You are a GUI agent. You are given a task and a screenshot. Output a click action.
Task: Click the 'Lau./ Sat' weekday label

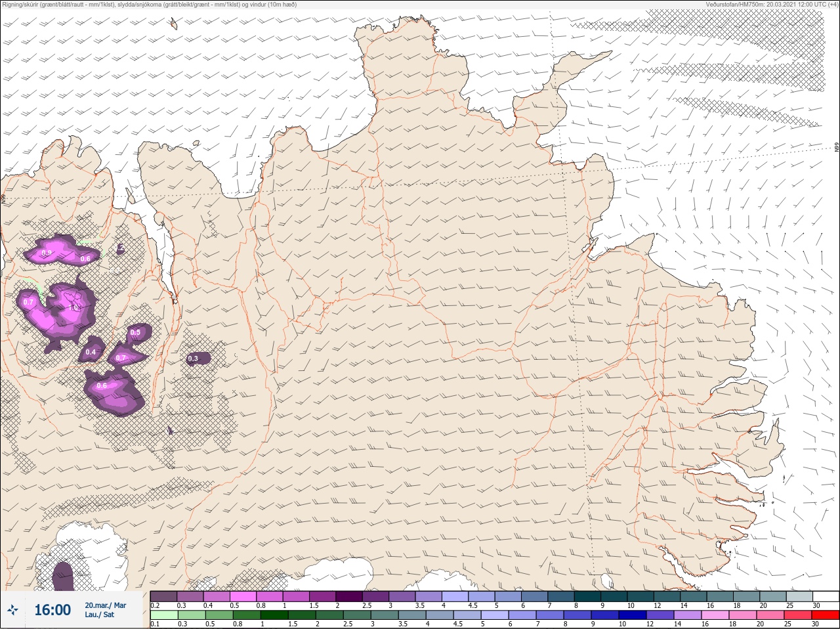[x=99, y=615]
